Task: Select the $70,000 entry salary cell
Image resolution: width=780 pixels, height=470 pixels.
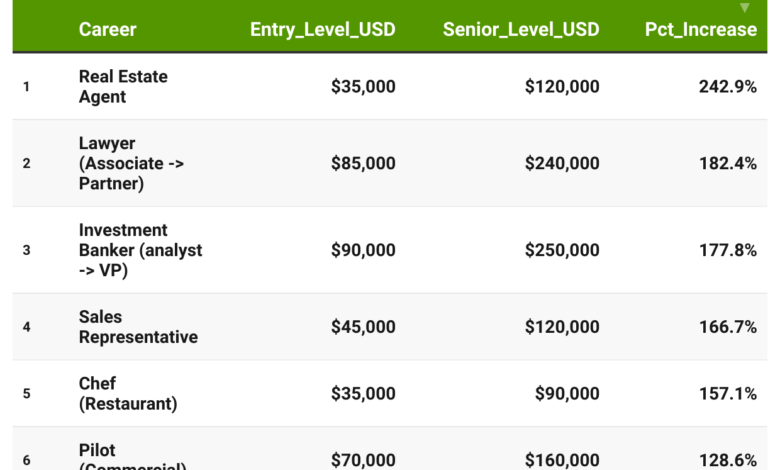Action: [363, 459]
